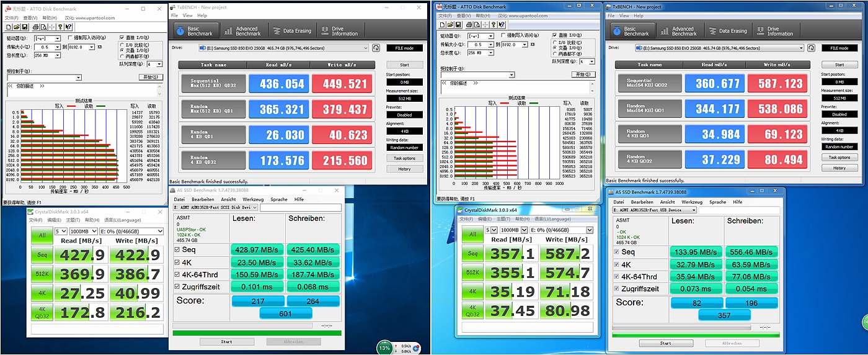Open the E: 0% (0/466GB) drive dropdown in the left CrystalDiskMark window
The image size is (868, 355).
click(131, 231)
